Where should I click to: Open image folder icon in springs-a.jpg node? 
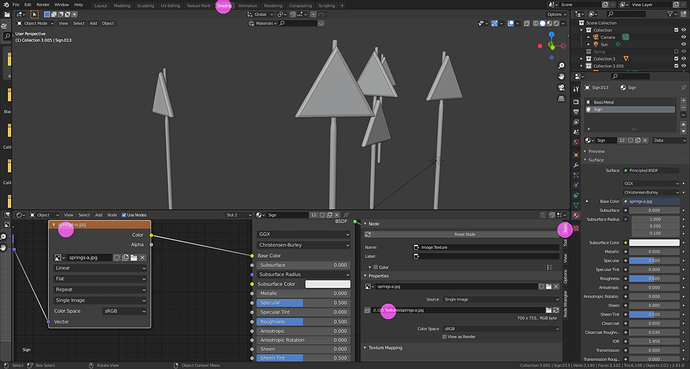(134, 258)
